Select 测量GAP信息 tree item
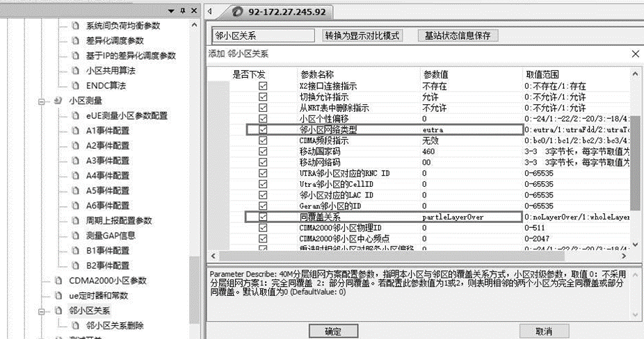Screen dimensions: 644x339 [x=111, y=235]
